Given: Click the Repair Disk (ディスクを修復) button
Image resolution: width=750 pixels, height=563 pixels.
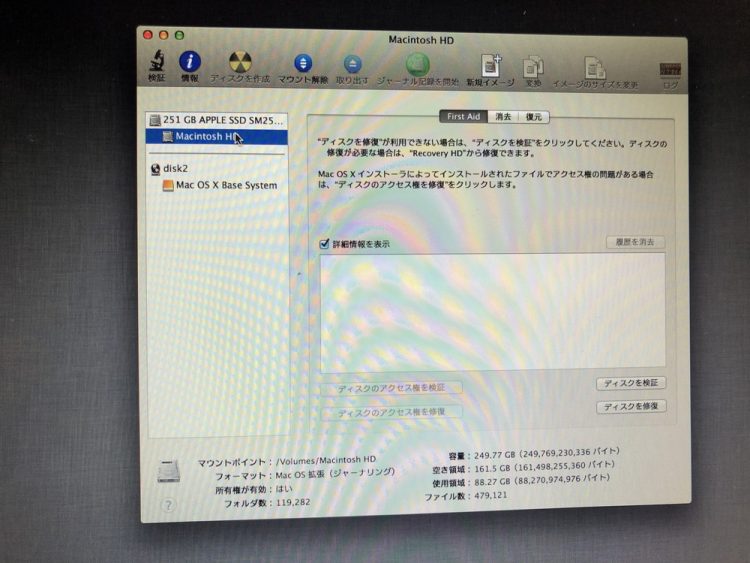Looking at the screenshot, I should pos(631,407).
